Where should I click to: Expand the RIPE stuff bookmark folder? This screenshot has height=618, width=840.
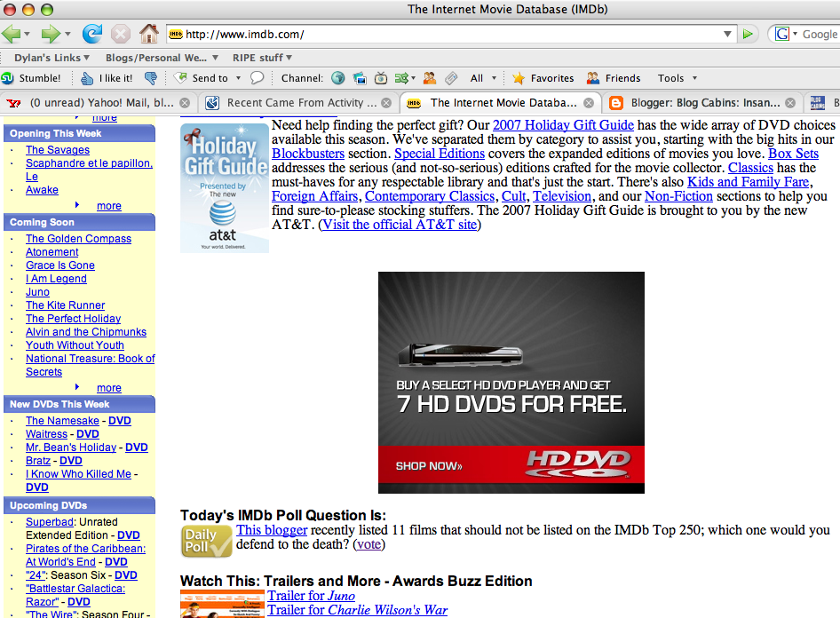263,58
